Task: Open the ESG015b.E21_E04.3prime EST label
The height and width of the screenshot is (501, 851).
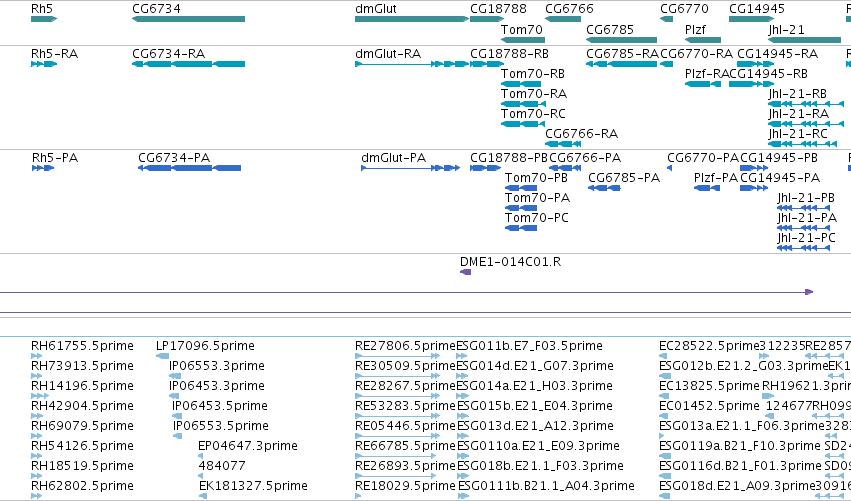Action: [535, 407]
